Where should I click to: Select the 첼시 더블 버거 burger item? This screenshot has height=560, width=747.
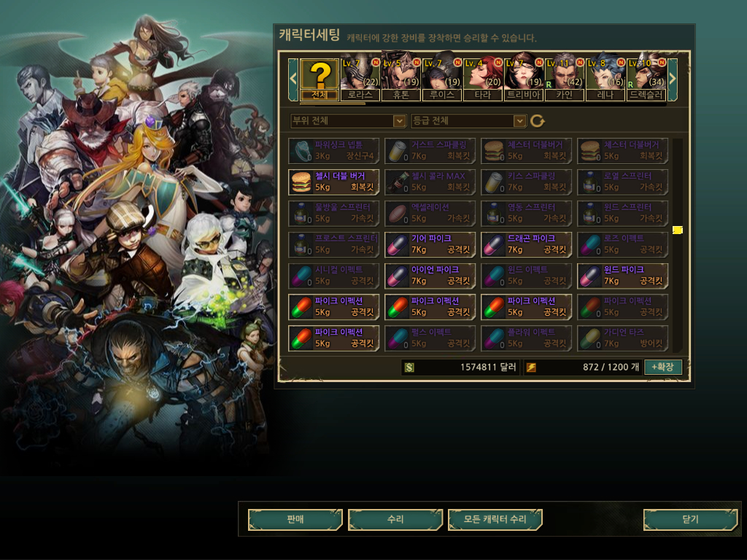click(333, 182)
